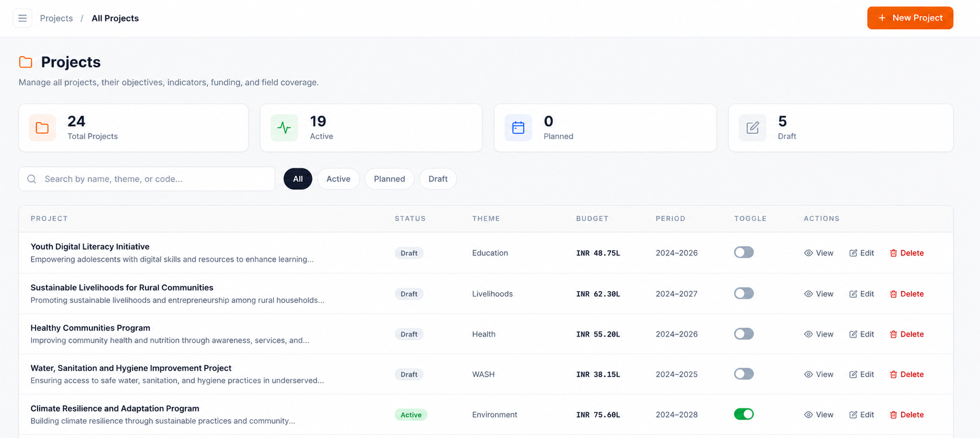The image size is (980, 438).
Task: Click the STATUS column header
Action: (410, 218)
